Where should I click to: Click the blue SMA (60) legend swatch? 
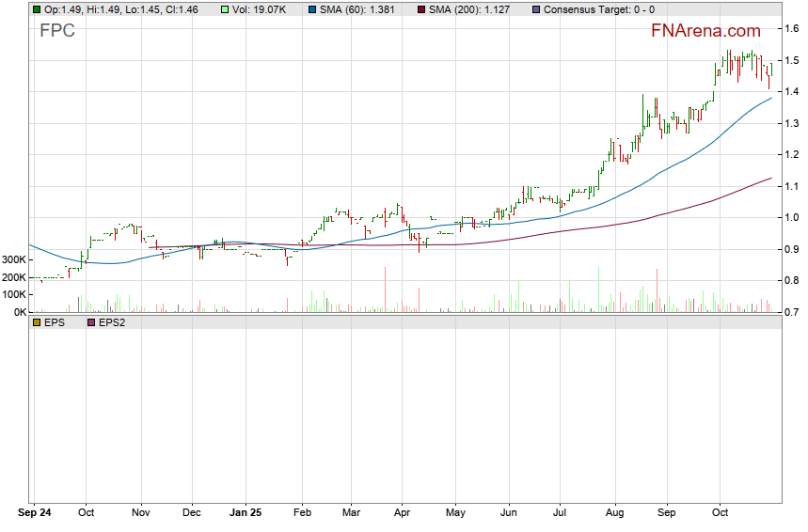tap(313, 9)
